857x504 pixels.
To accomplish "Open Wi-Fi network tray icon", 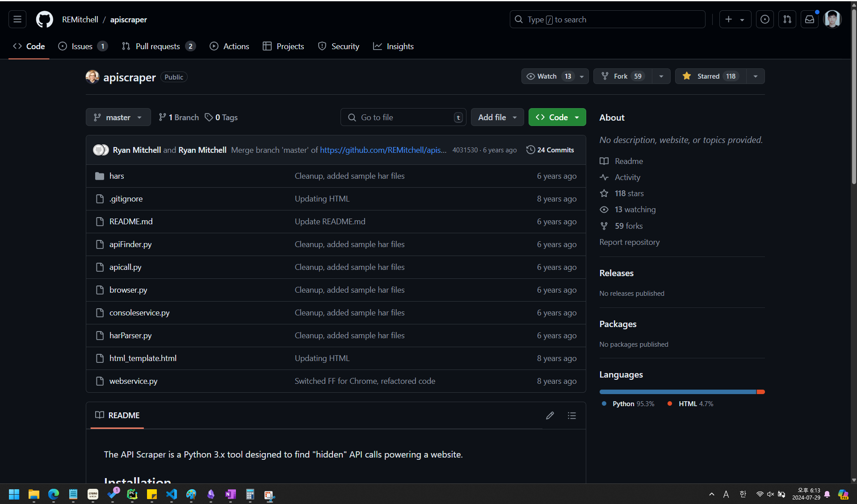I will click(x=760, y=494).
